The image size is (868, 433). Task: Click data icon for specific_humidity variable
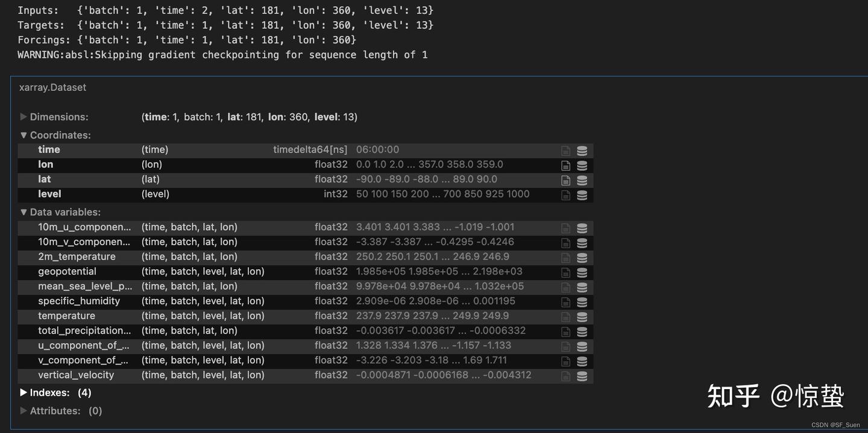582,302
